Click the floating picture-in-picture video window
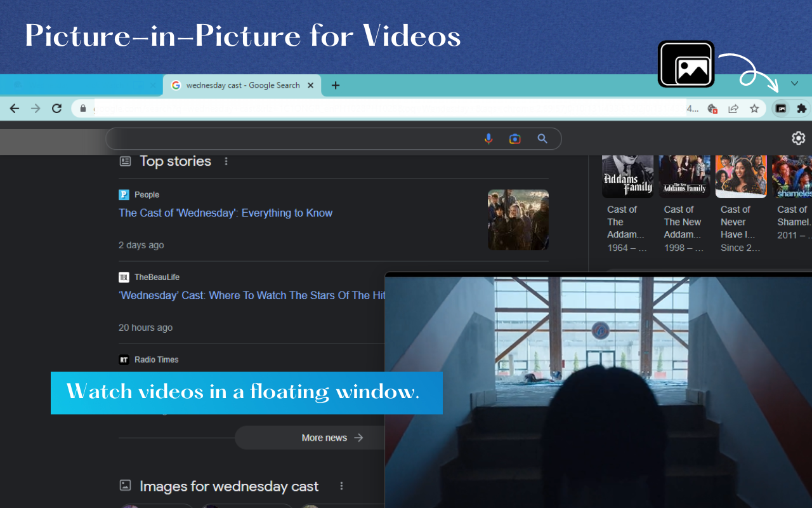 click(x=598, y=391)
